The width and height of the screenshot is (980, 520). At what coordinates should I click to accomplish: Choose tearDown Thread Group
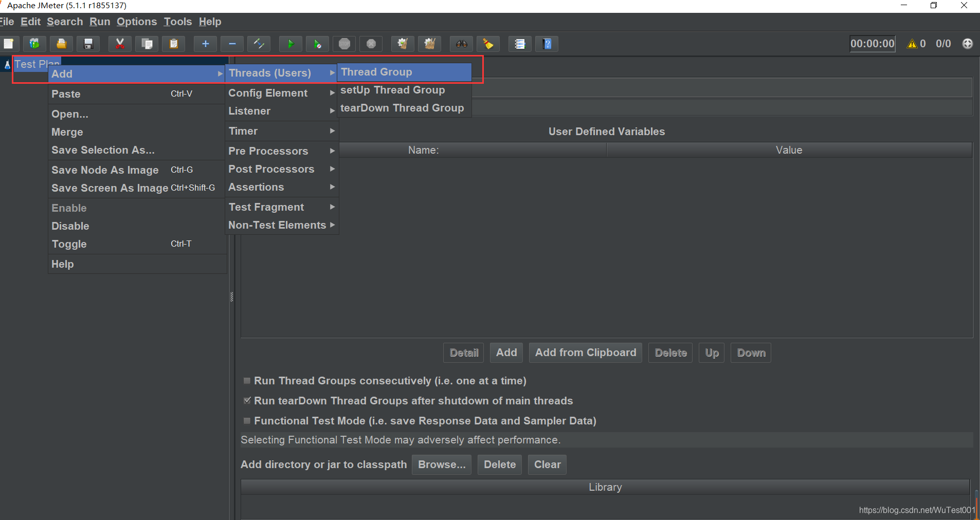coord(404,108)
